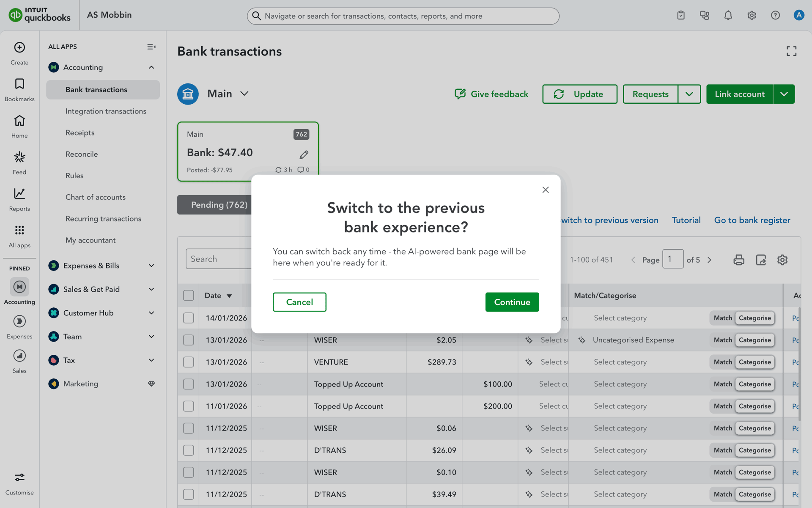Open the account avatar A

click(798, 15)
